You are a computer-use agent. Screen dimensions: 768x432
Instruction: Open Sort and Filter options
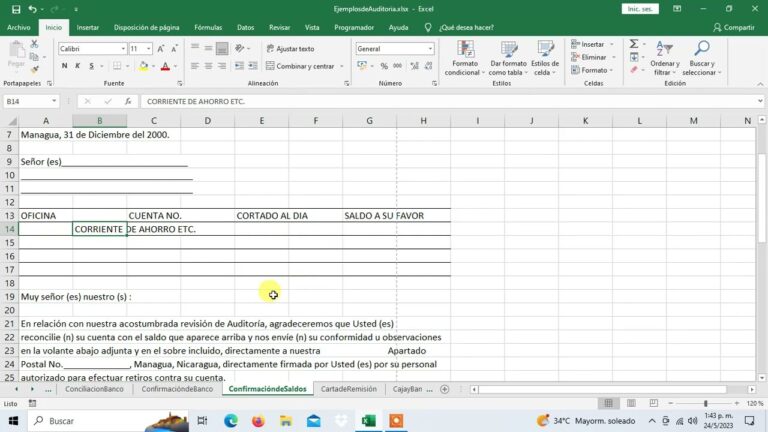coord(665,58)
